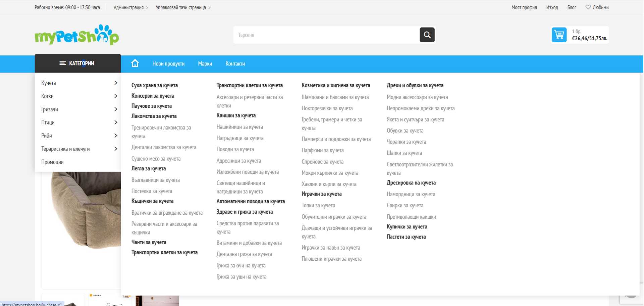This screenshot has width=644, height=306.
Task: Click the heart Любими favorites icon
Action: [x=588, y=7]
